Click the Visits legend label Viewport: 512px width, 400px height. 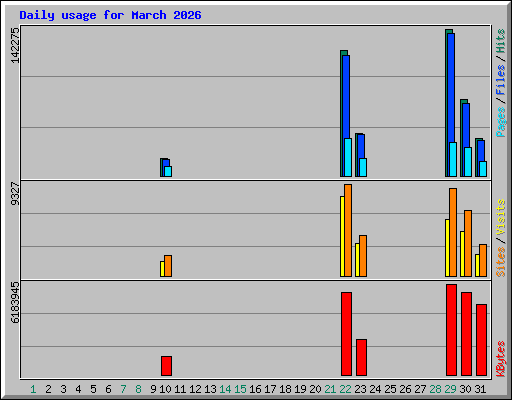501,218
